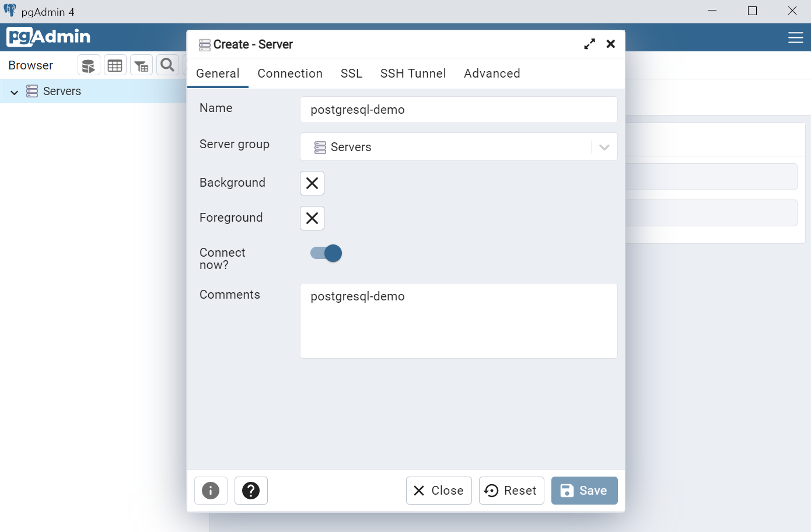This screenshot has width=811, height=532.
Task: Click the pgAdmin logo
Action: (x=48, y=37)
